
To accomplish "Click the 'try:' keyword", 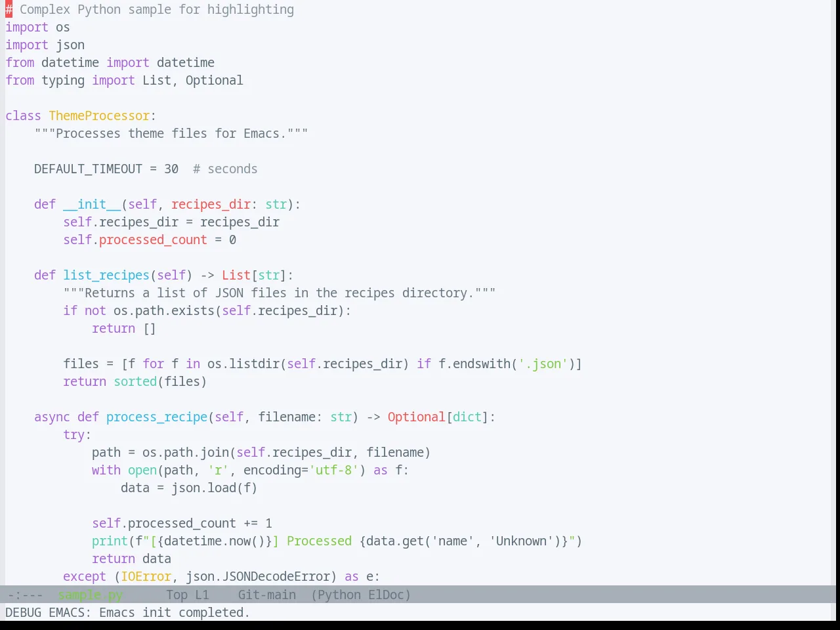I will (77, 434).
